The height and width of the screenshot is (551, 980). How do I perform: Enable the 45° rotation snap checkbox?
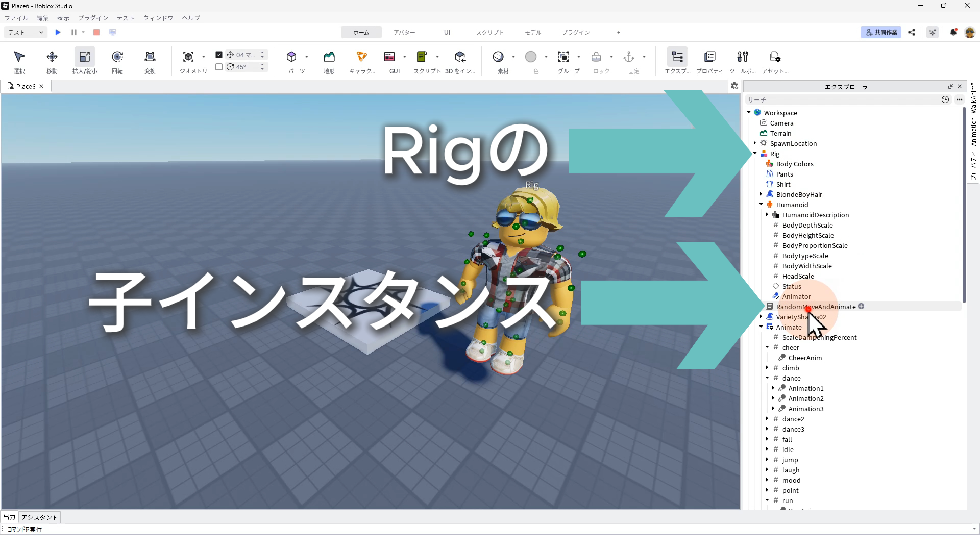(x=219, y=67)
